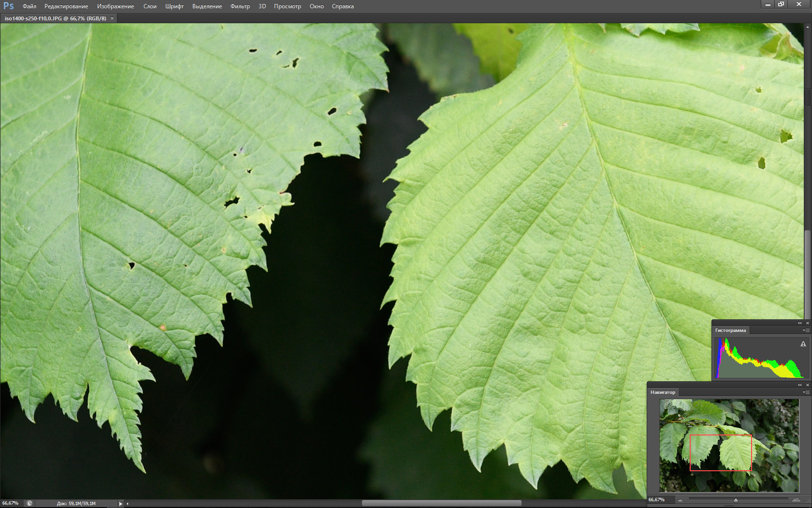Open the Навигатор panel options menu

tap(806, 392)
